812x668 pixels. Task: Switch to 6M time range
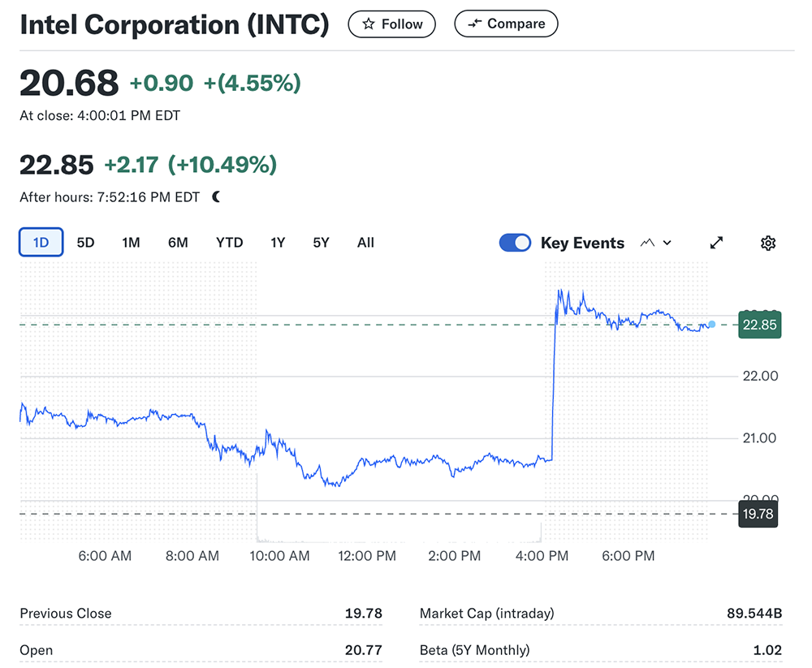(178, 243)
